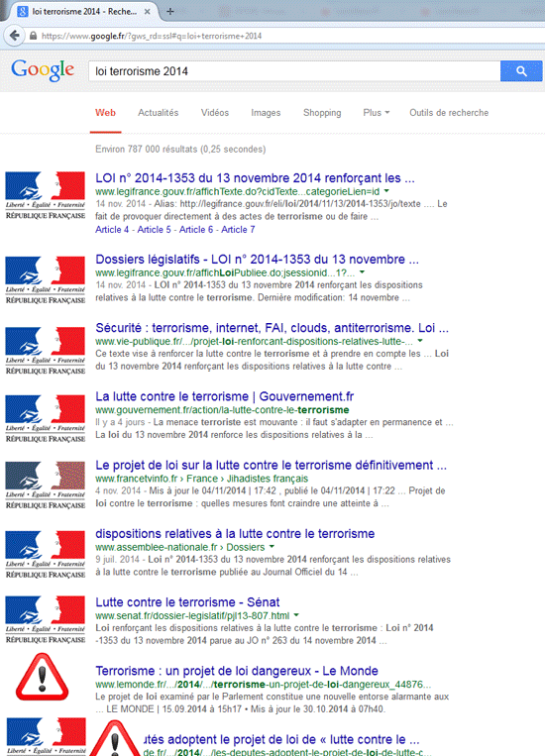Viewport: 545px width, 756px height.
Task: Click the warning triangle beside Le Monde result
Action: point(42,677)
